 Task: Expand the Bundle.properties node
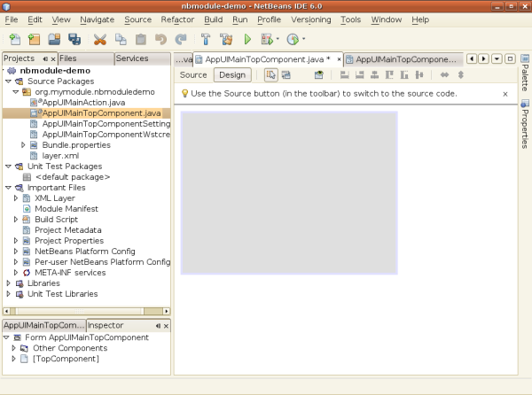23,145
